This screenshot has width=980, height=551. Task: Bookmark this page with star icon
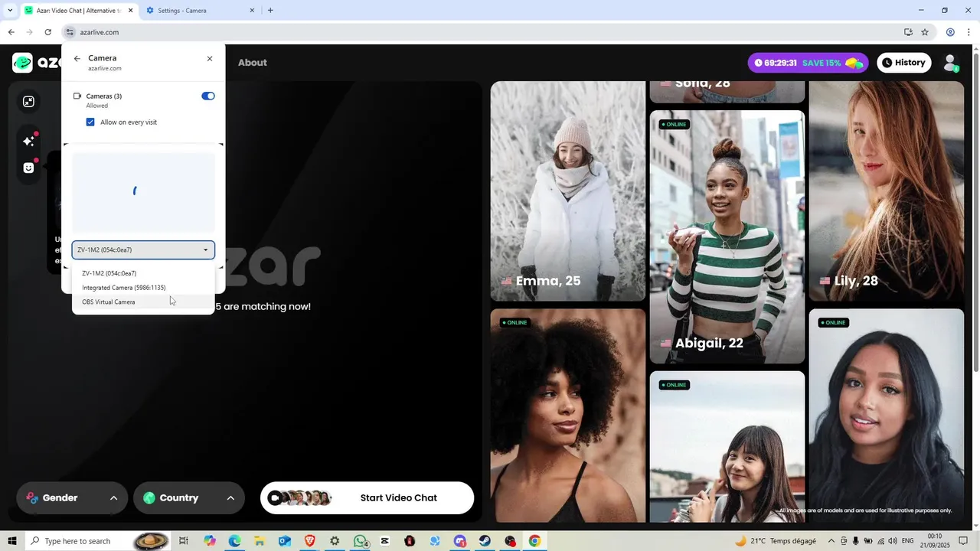[925, 32]
